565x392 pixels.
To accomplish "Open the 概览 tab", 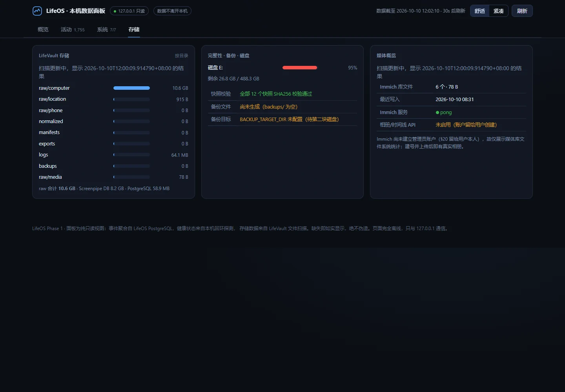I will click(43, 29).
